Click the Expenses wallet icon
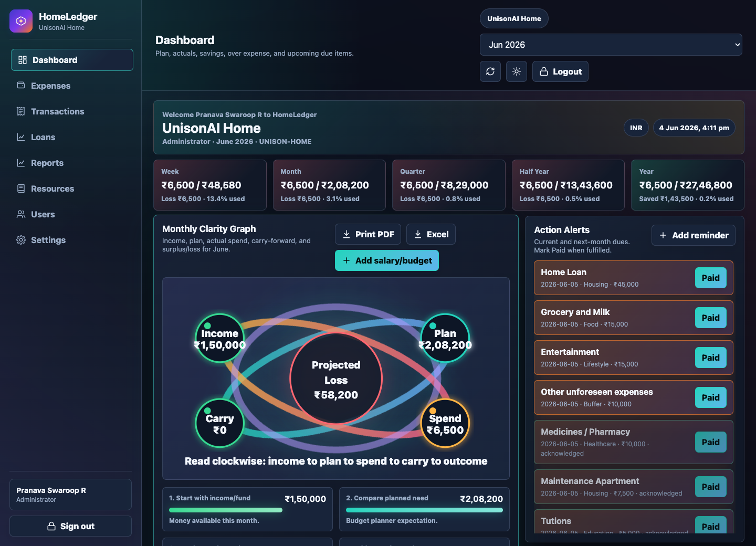 [21, 85]
